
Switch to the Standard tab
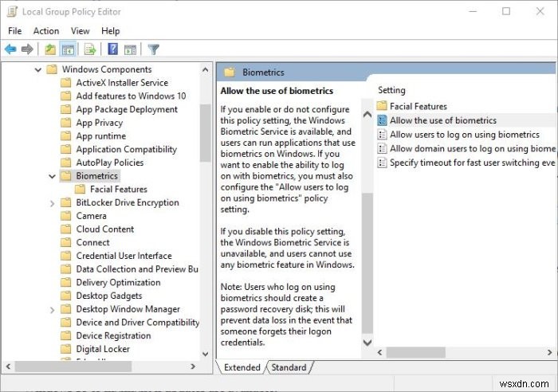pos(289,367)
